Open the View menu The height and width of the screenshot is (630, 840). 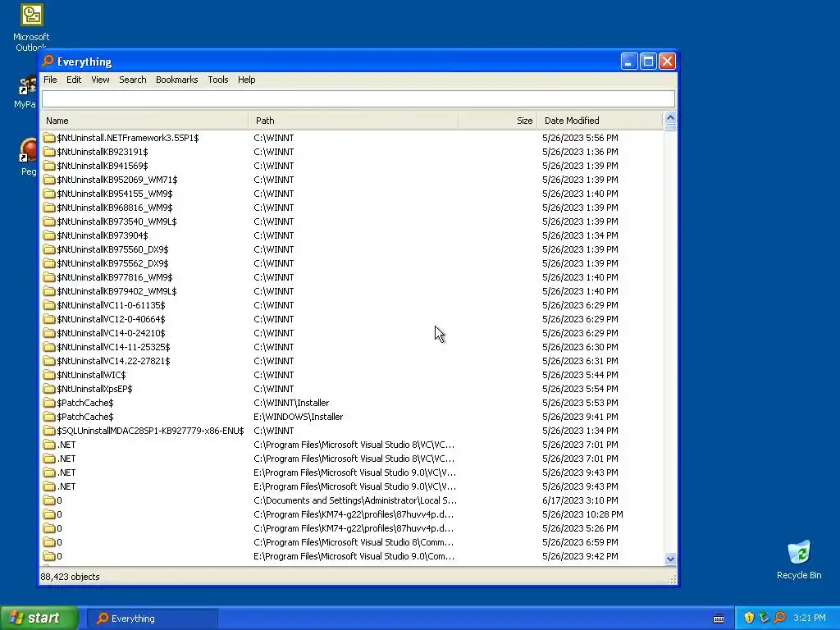(x=100, y=80)
